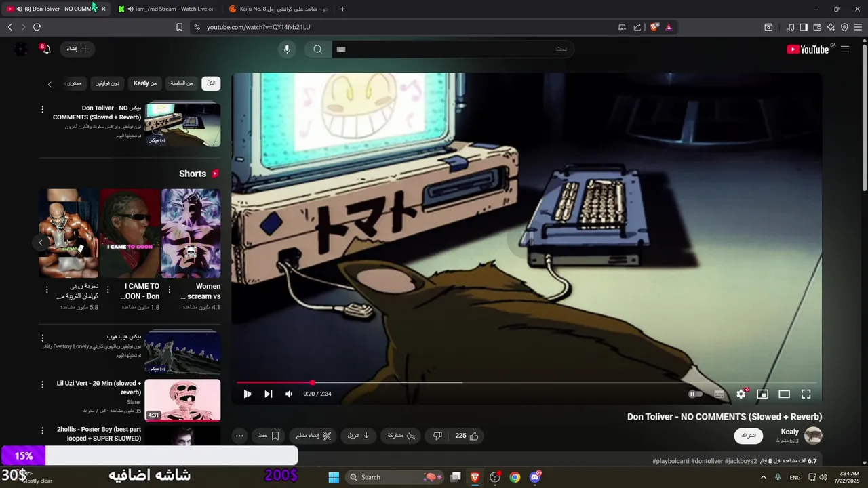Select the 'من Kealy' filter chip
The height and width of the screenshot is (488, 868).
tap(144, 83)
